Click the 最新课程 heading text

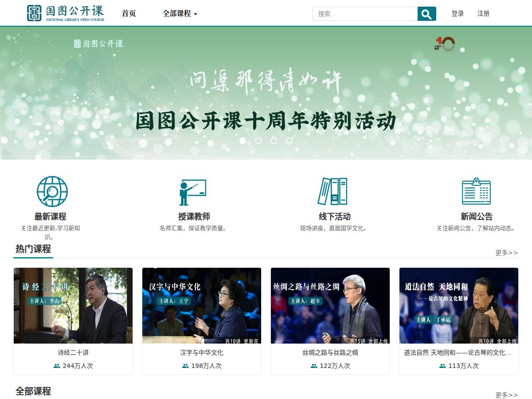[x=50, y=217]
